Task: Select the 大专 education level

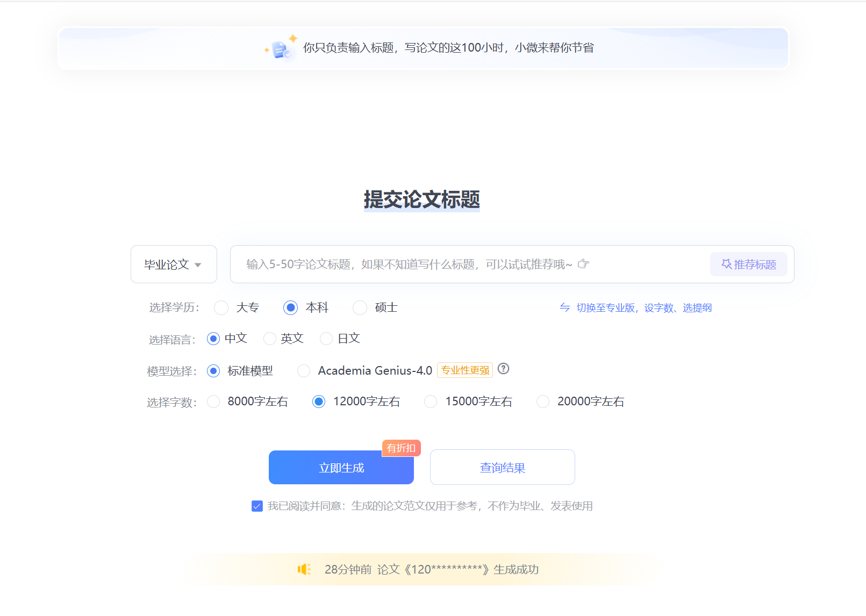Action: 221,307
